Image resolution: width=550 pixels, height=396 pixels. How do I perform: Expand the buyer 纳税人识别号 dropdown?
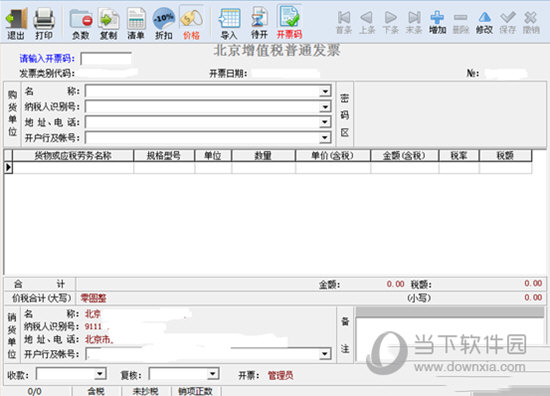(x=326, y=107)
